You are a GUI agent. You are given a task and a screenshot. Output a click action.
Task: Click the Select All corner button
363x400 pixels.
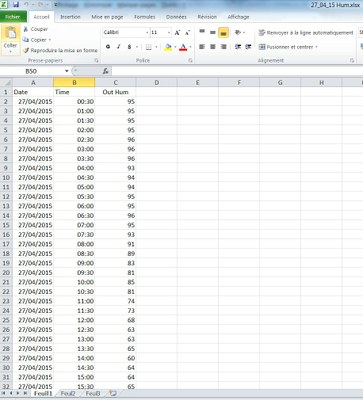coord(6,82)
